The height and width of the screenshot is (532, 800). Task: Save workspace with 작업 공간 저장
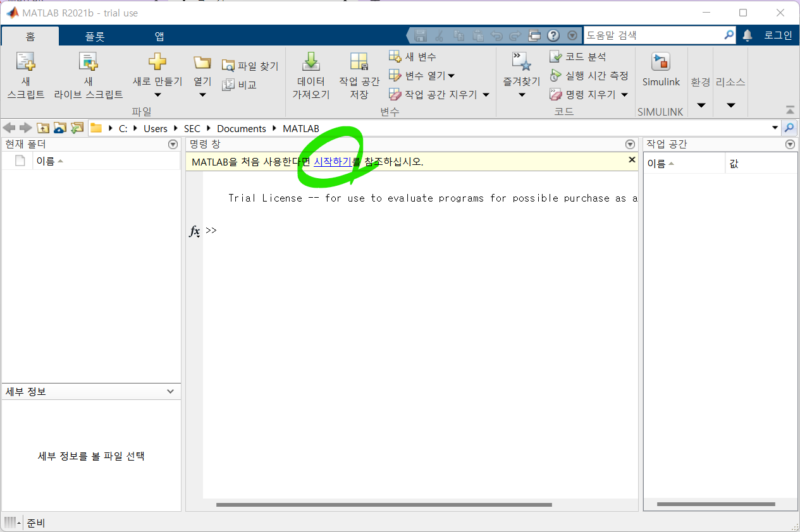359,76
